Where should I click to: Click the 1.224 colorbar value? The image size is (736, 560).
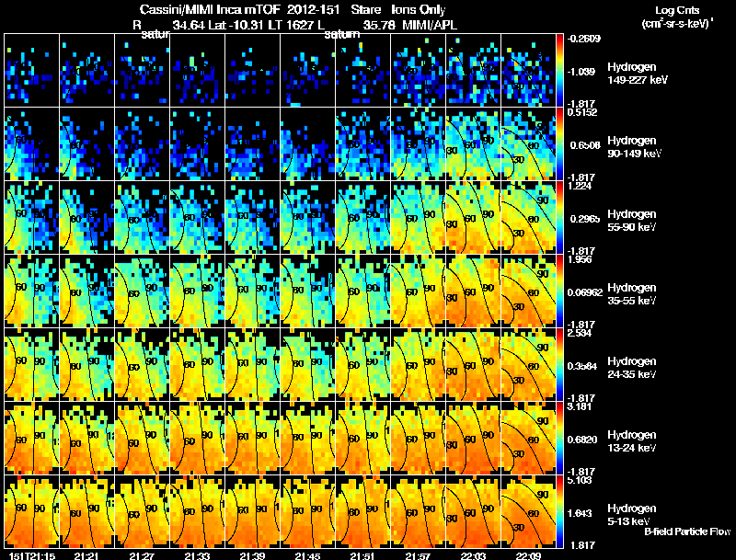click(580, 186)
